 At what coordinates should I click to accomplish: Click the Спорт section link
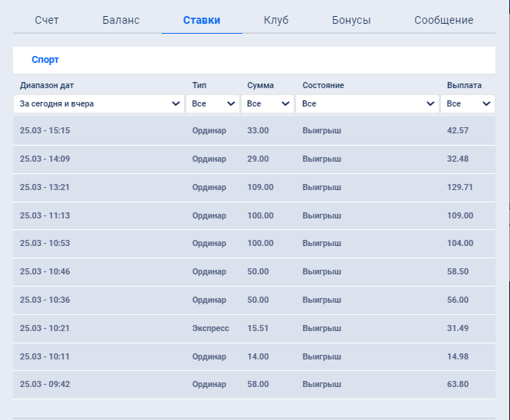[x=45, y=60]
